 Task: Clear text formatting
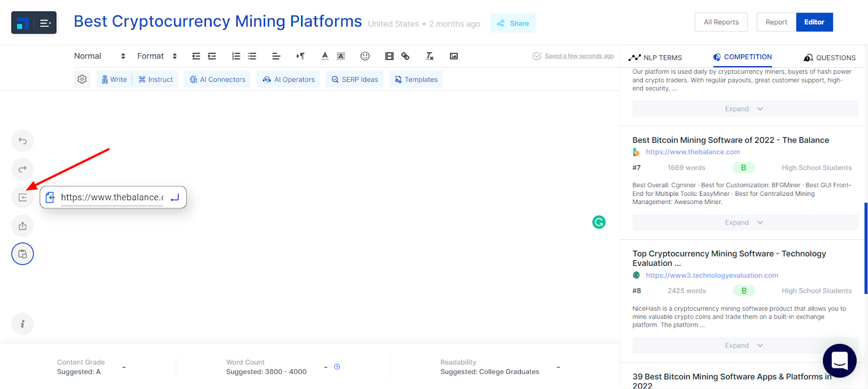tap(430, 56)
